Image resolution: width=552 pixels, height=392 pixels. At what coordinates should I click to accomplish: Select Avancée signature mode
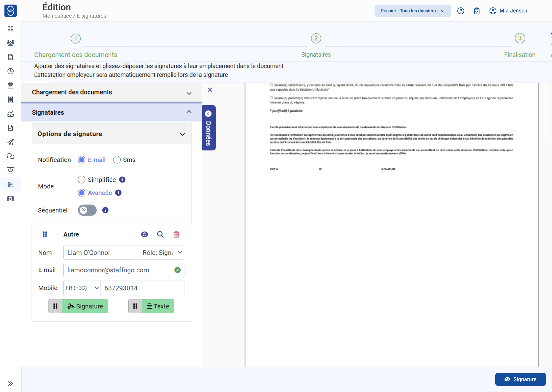(82, 193)
